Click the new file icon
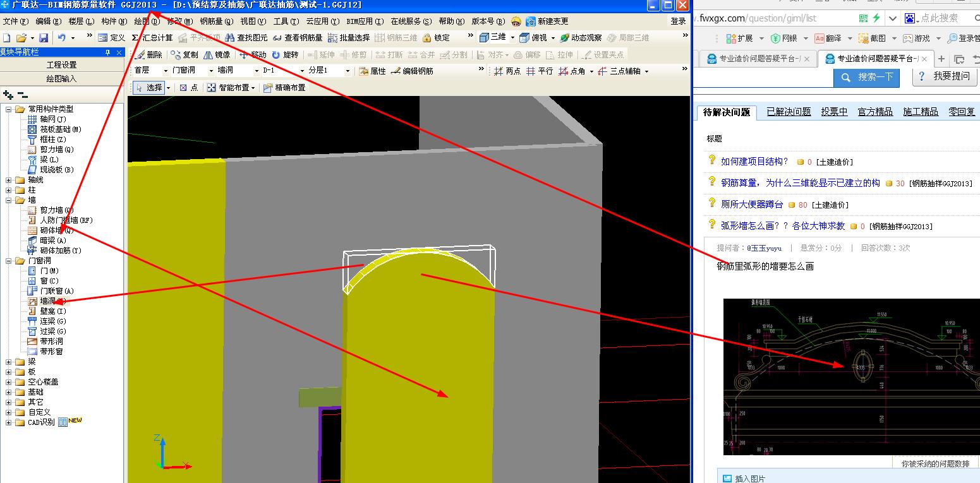Viewport: 980px width, 483px height. click(6, 38)
